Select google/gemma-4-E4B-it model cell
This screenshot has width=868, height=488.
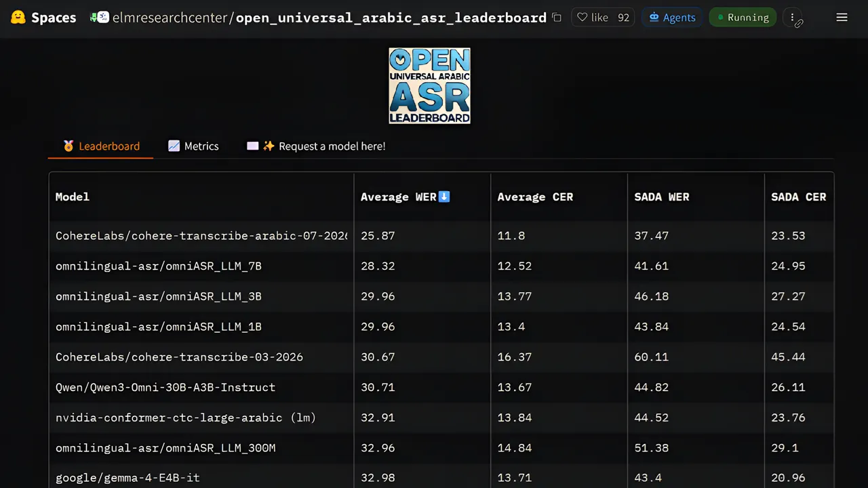coord(201,477)
